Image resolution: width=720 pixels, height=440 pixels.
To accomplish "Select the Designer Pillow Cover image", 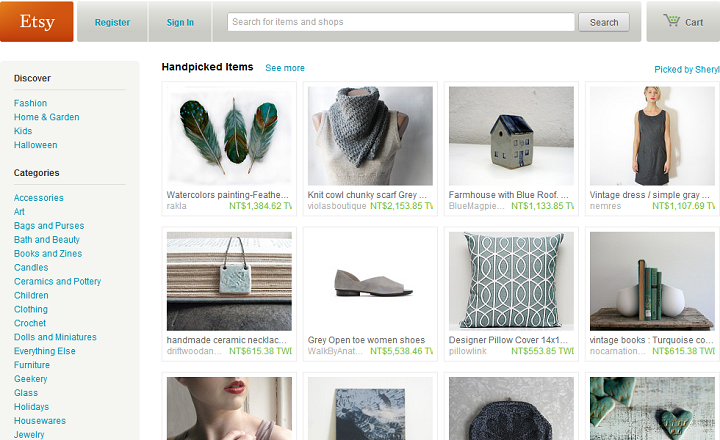I will [511, 281].
